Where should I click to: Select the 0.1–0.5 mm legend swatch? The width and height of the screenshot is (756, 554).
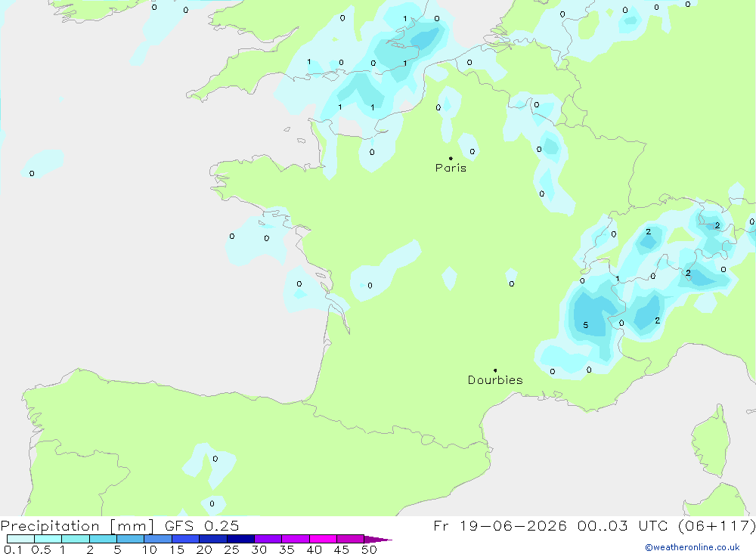(x=20, y=539)
